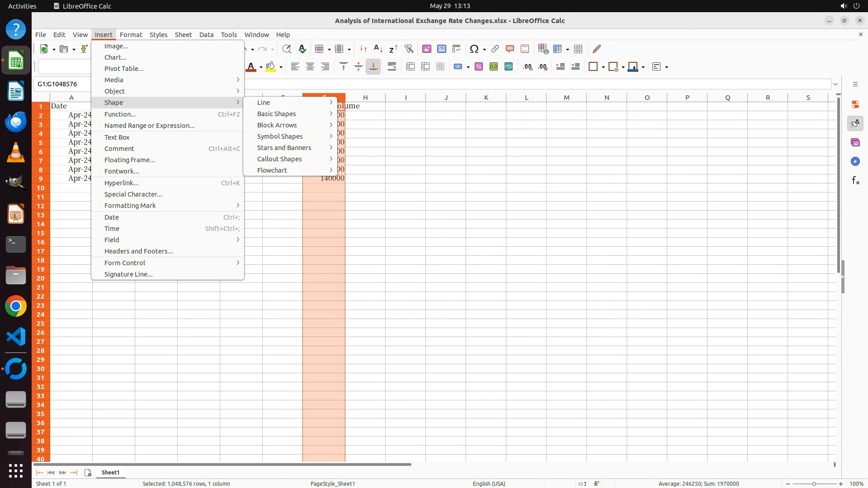Click the Format as Percent icon
The height and width of the screenshot is (488, 868).
479,67
